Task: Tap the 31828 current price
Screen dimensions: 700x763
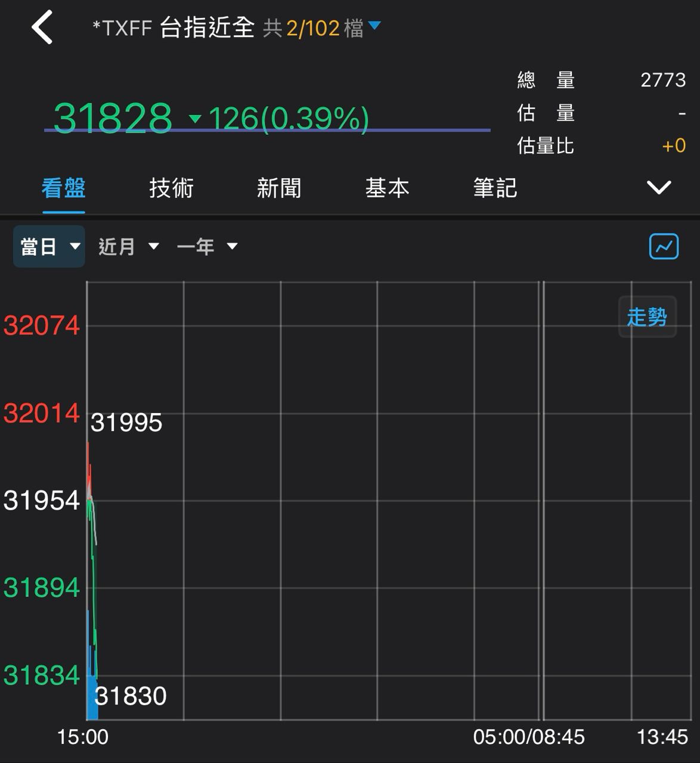Action: [113, 118]
